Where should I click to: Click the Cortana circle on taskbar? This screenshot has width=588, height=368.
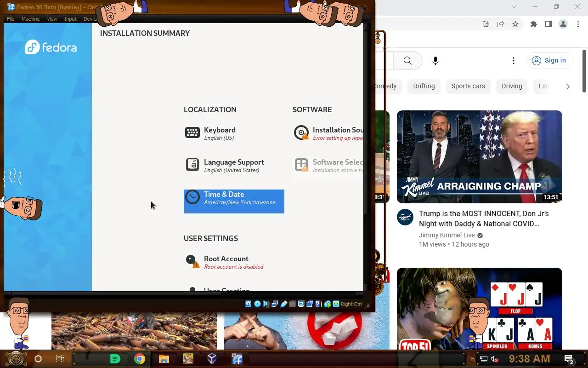point(38,359)
